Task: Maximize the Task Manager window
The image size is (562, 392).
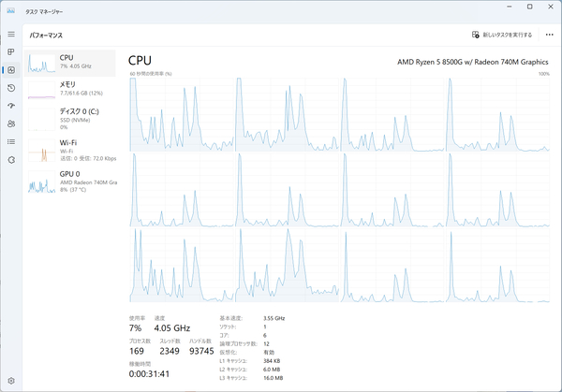Action: 530,7
